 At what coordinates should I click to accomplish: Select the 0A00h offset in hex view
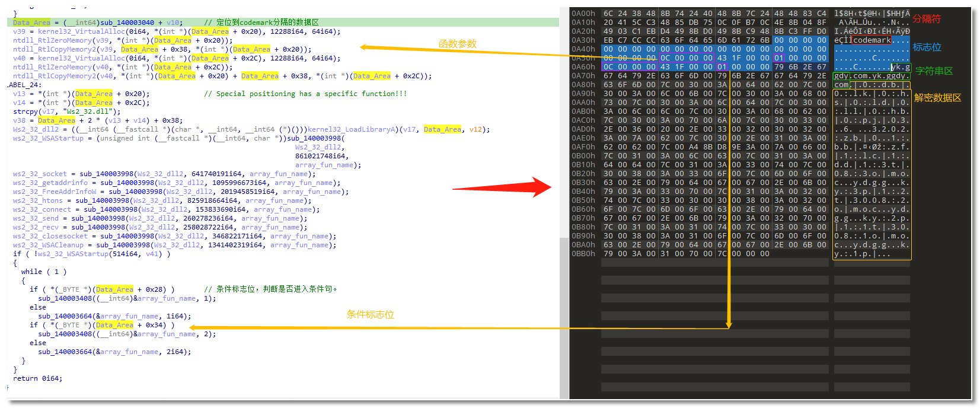tap(583, 14)
